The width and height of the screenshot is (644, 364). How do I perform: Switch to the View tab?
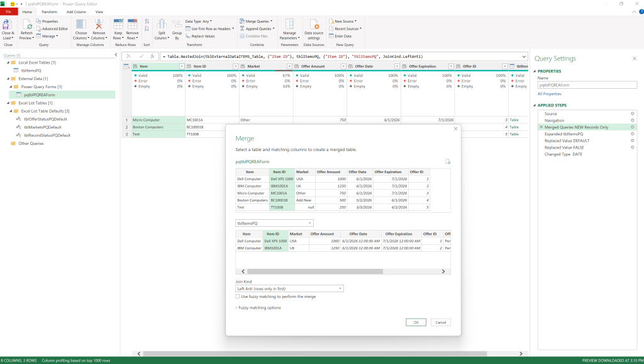[x=99, y=12]
